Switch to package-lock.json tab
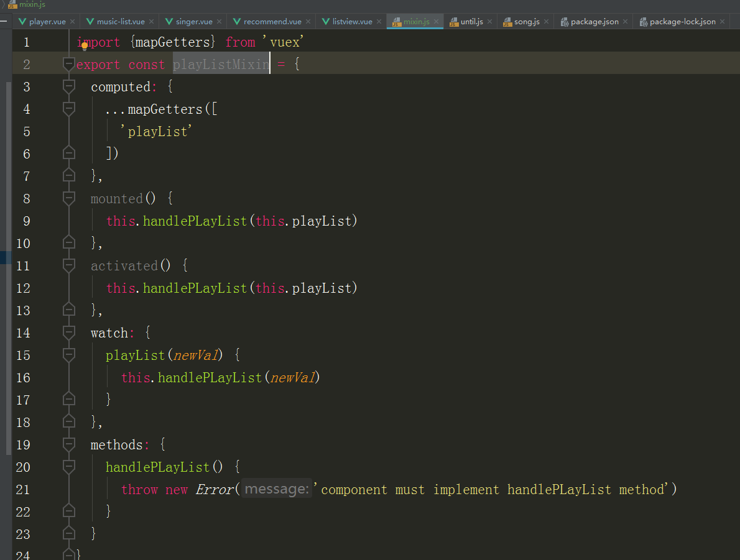The image size is (740, 560). pos(682,22)
